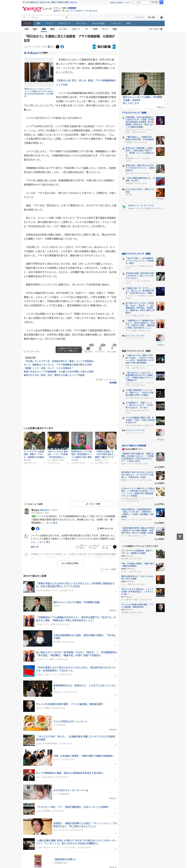
Task: Dismiss the ギニアビサウ card under こんな記事も読まれています
Action: [44, 463]
